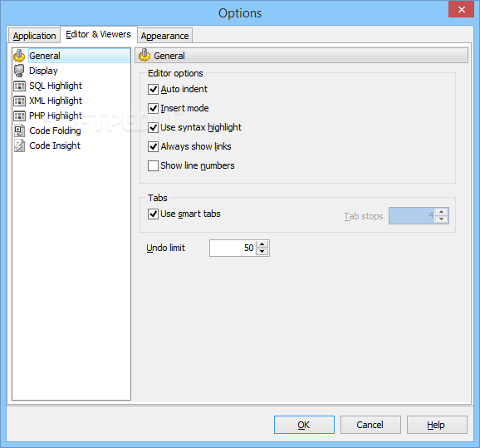Screen dimensions: 480x448
Task: Click the General header icon in the right panel
Action: [144, 56]
